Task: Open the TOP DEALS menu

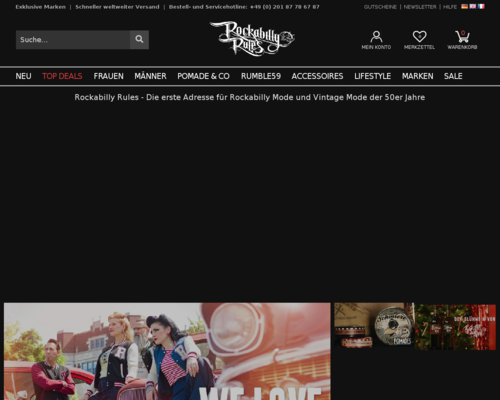Action: tap(62, 76)
